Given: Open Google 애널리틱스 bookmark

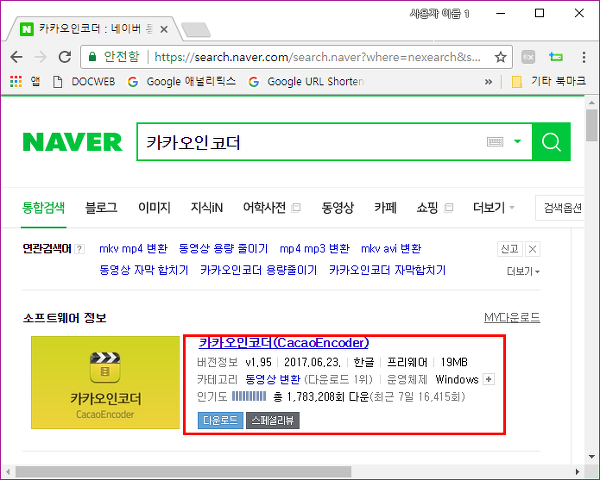Looking at the screenshot, I should [182, 82].
